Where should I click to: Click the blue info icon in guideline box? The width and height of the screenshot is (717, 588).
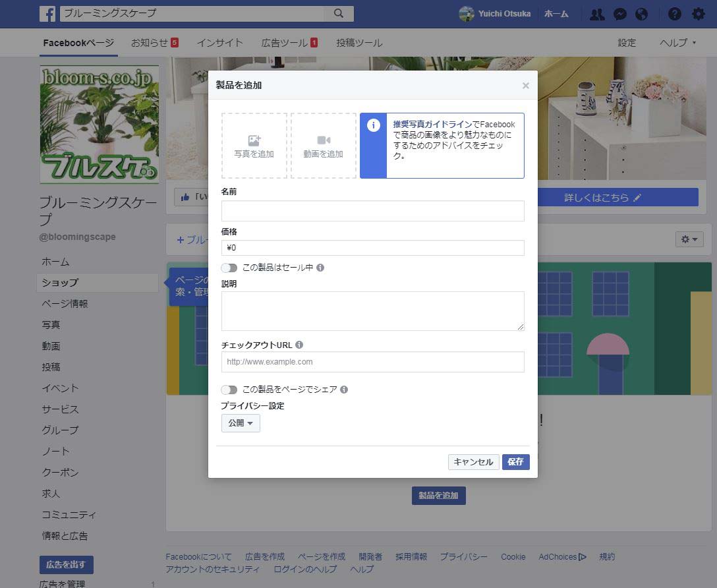tap(374, 125)
